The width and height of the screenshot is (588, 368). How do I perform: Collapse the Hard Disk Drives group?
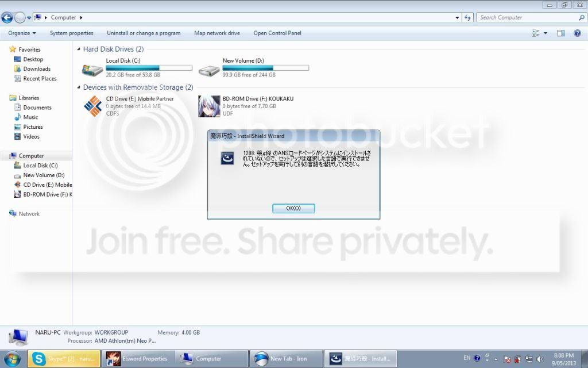79,49
